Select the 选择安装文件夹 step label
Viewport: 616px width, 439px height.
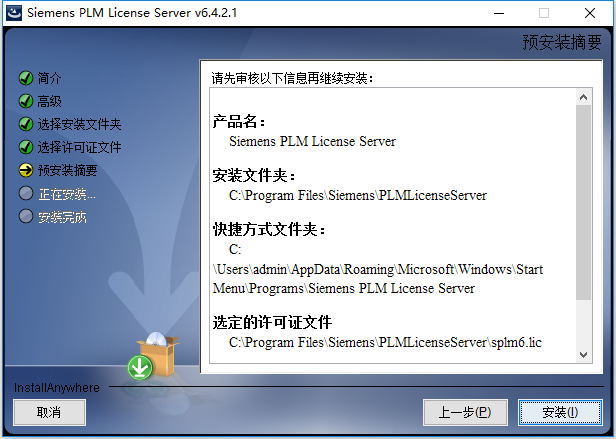tap(79, 124)
